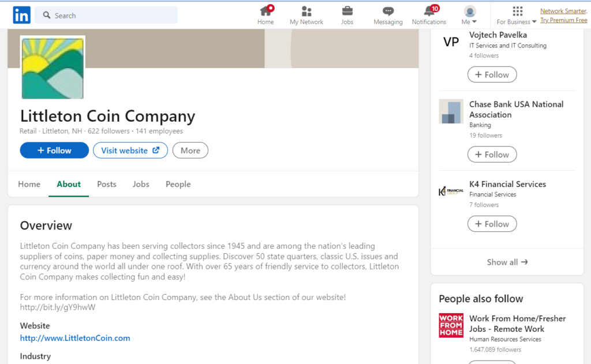Click the Visit website button
The width and height of the screenshot is (591, 364).
point(130,151)
